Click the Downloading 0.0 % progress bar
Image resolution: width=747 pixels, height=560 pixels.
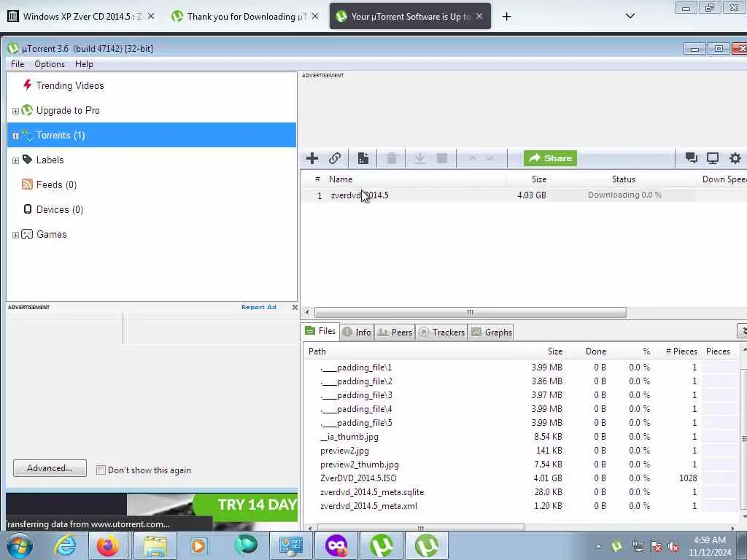tap(624, 195)
